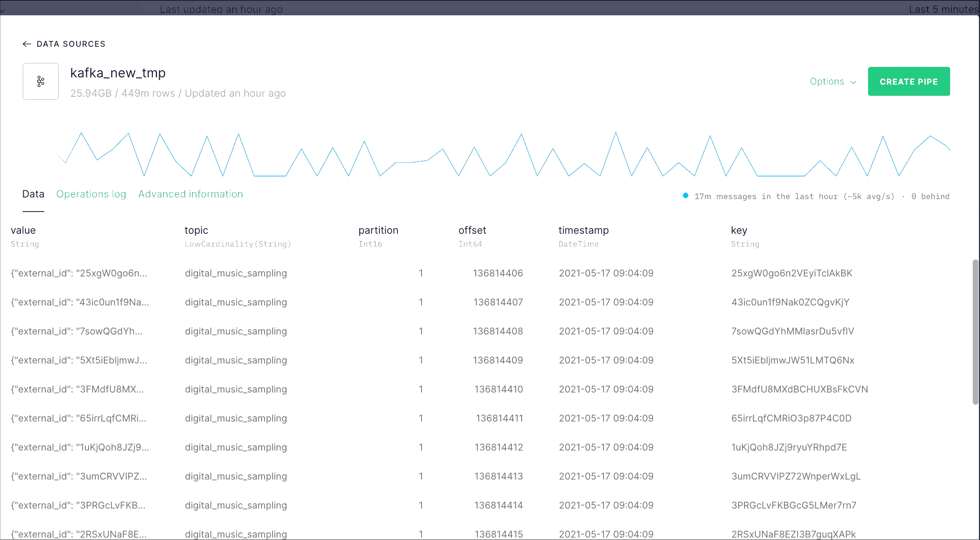Click the timestamp column header
This screenshot has width=980, height=540.
(583, 230)
